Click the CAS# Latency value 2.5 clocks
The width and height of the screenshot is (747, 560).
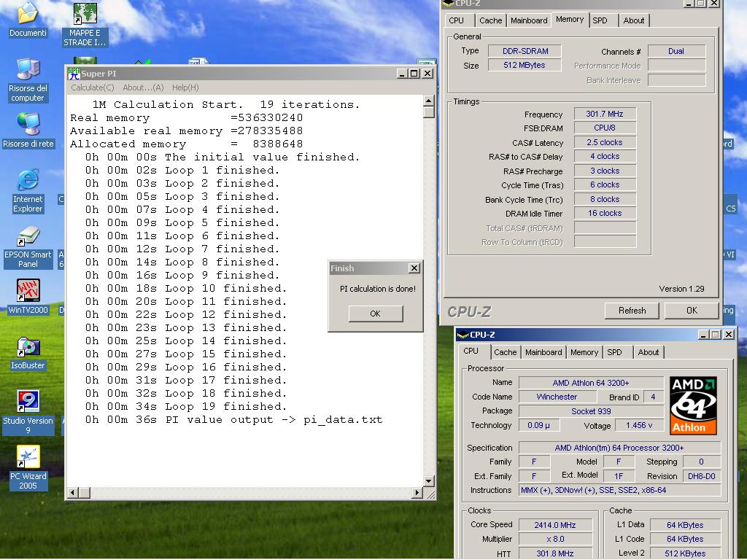coord(605,142)
